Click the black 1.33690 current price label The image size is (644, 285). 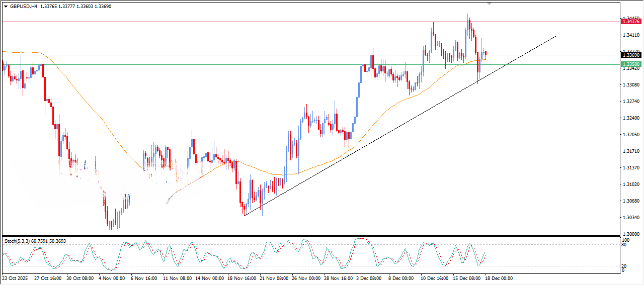tap(631, 55)
